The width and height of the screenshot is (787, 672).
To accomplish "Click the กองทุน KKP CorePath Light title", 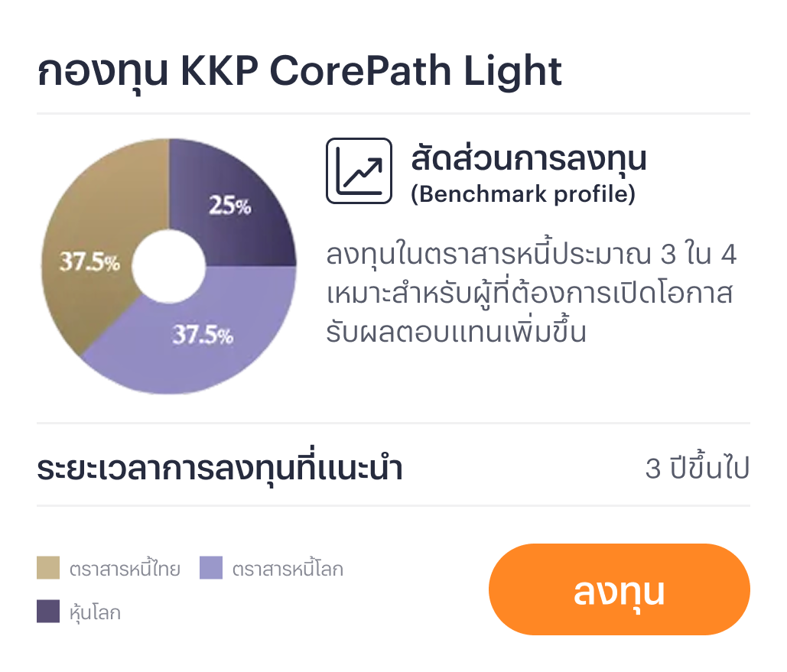I will tap(299, 72).
